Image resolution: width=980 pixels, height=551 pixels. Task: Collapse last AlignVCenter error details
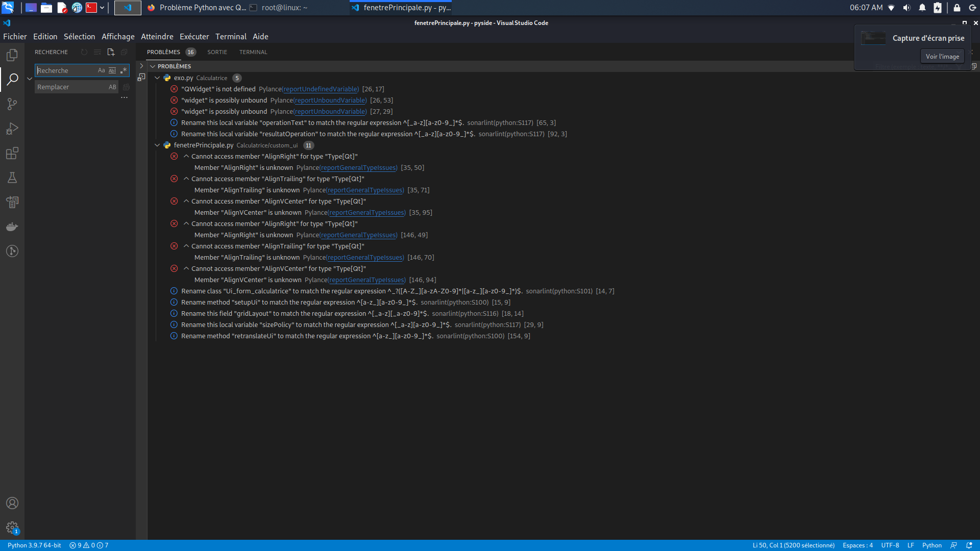coord(186,269)
